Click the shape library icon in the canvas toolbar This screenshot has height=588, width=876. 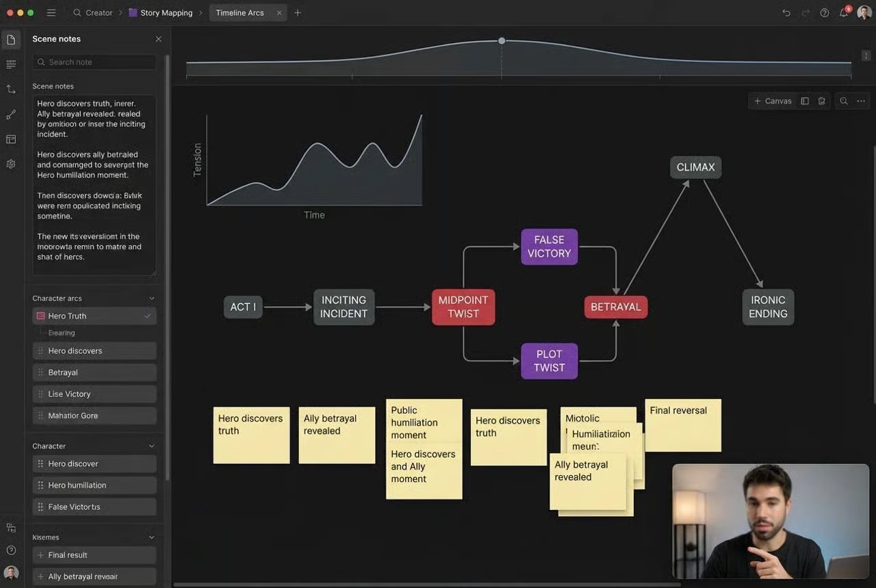coord(821,101)
